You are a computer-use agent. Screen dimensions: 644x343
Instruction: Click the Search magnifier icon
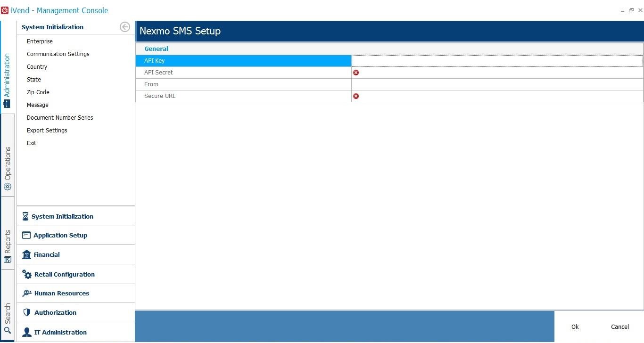[x=8, y=331]
